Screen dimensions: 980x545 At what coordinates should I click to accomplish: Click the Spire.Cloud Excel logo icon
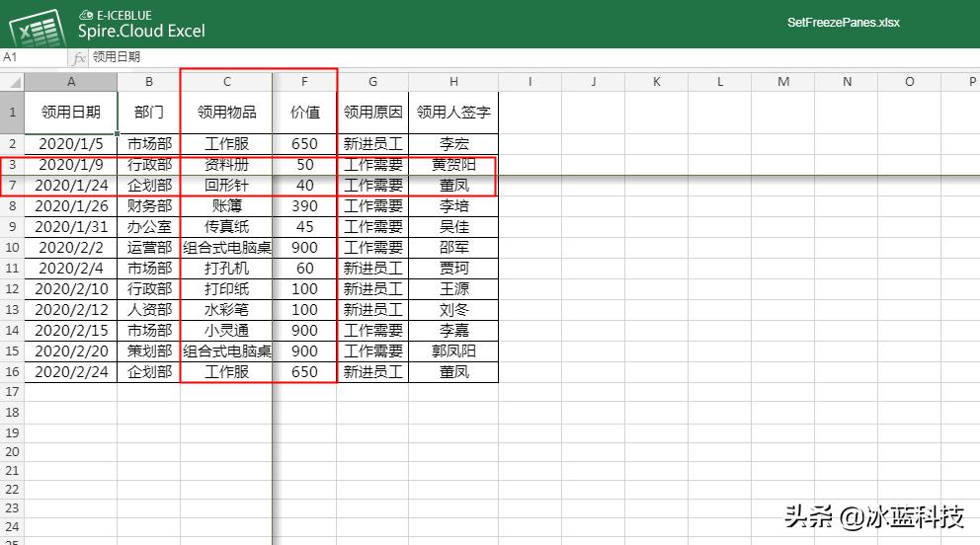coord(38,28)
